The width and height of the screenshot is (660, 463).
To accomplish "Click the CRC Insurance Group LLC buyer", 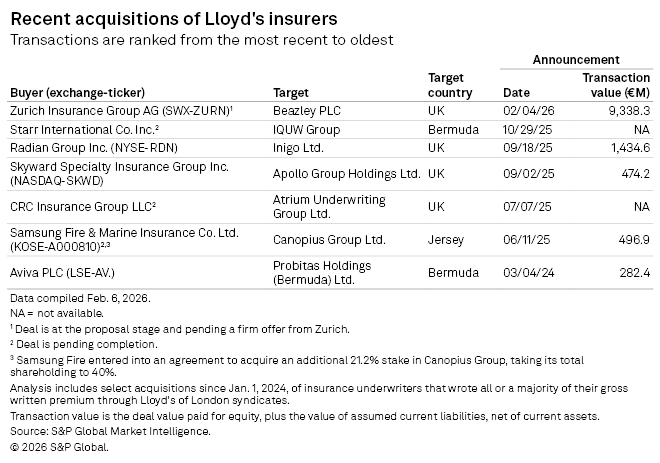I will click(x=83, y=206).
